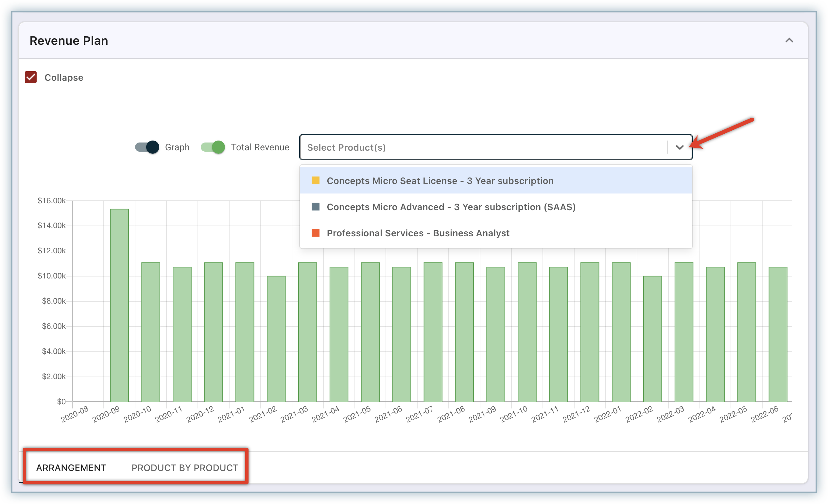
Task: Switch to the ARRANGEMENT tab
Action: [71, 468]
